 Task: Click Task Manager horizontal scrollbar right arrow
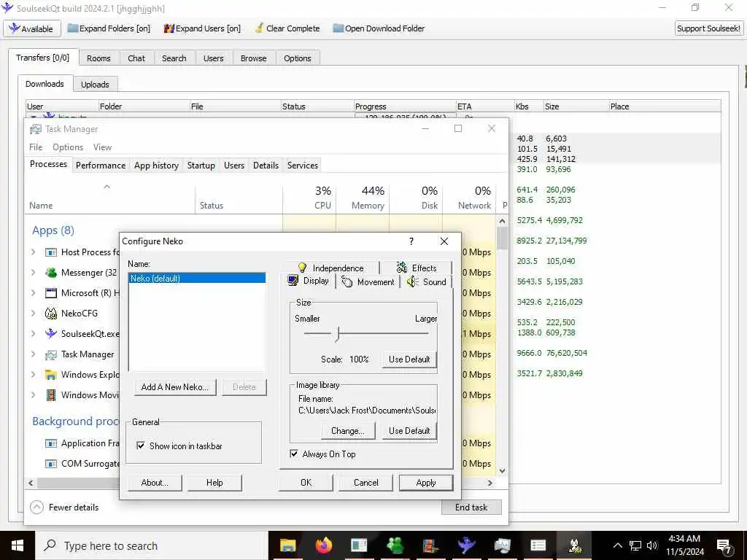(x=489, y=483)
